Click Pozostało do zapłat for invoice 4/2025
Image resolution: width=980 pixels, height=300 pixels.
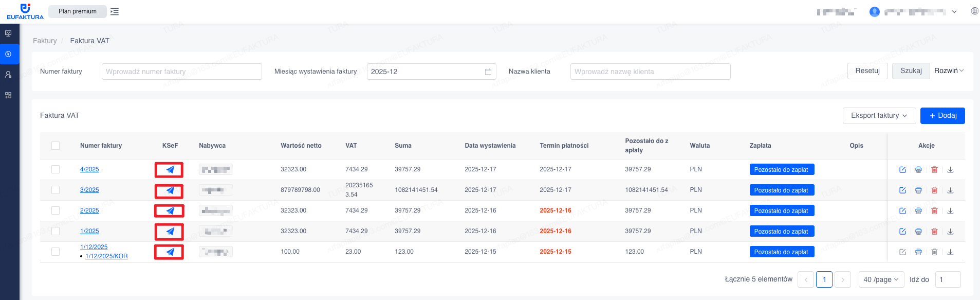[x=782, y=170]
